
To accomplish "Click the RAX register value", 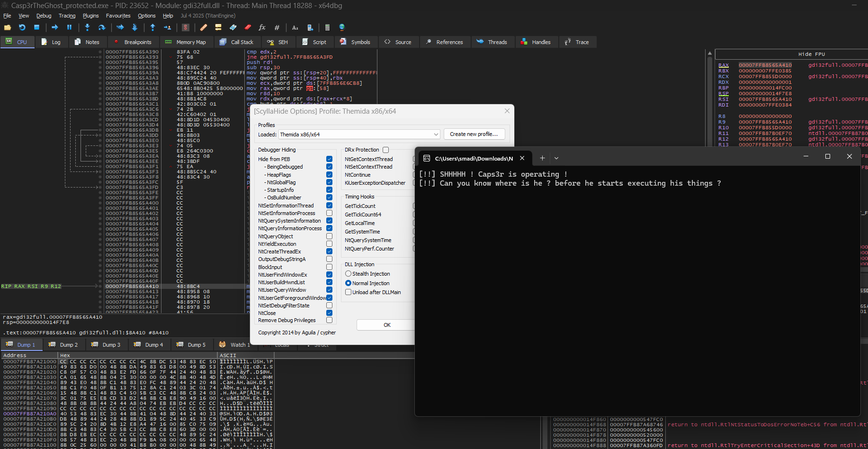I will 765,65.
